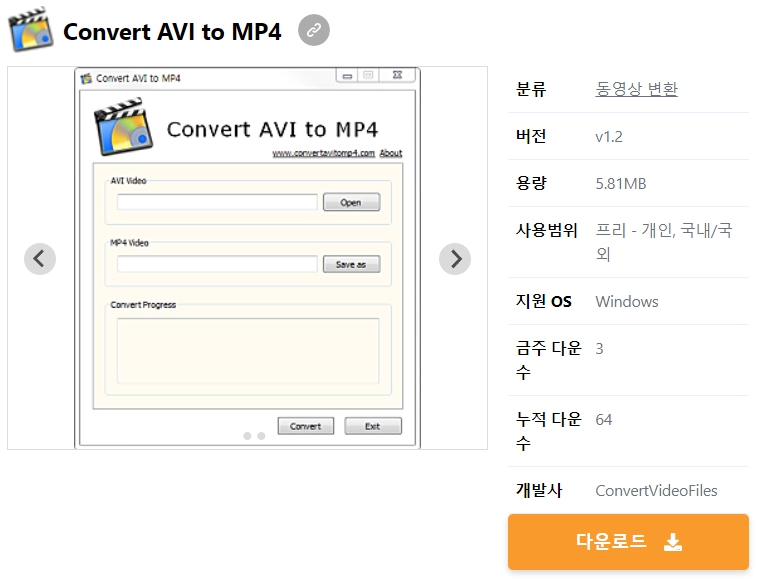Screen dimensions: 758x582
Task: Click the 지원 OS label
Action: 544,302
